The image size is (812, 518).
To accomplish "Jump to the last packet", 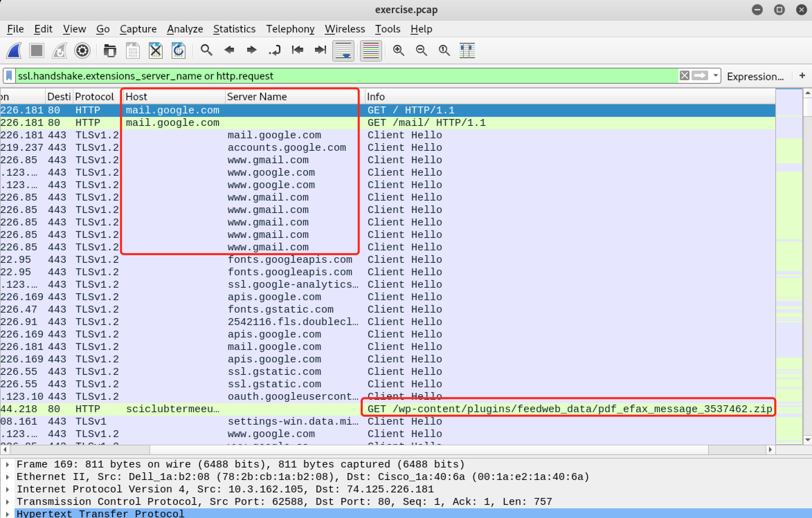I will point(321,50).
